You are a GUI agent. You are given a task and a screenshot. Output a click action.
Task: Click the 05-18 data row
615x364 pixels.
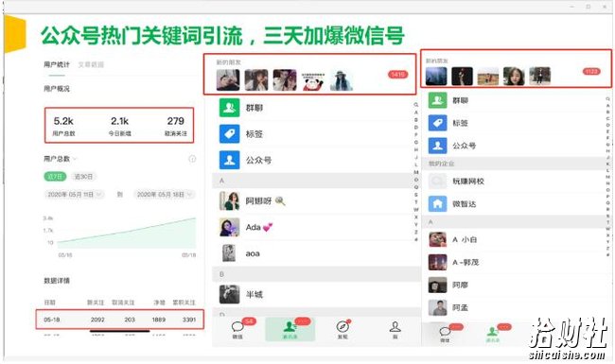tap(119, 320)
